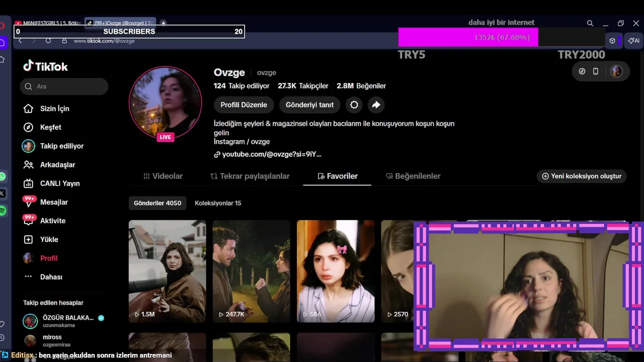Viewport: 644px width, 362px height.
Task: Open the Arkadaşlar section
Action: [x=57, y=164]
